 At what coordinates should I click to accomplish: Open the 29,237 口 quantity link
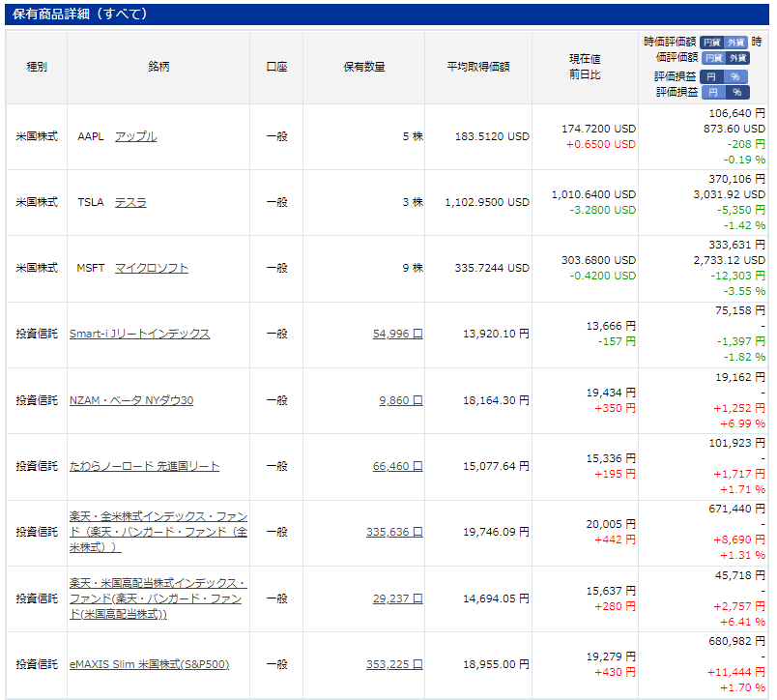click(x=397, y=598)
